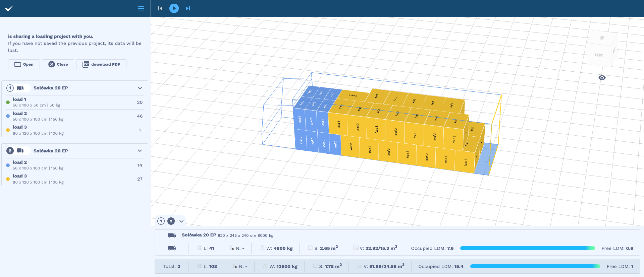Collapse vehicle 1 Solówka 20 EP panel
Screen dimensions: 644x277
[140, 88]
